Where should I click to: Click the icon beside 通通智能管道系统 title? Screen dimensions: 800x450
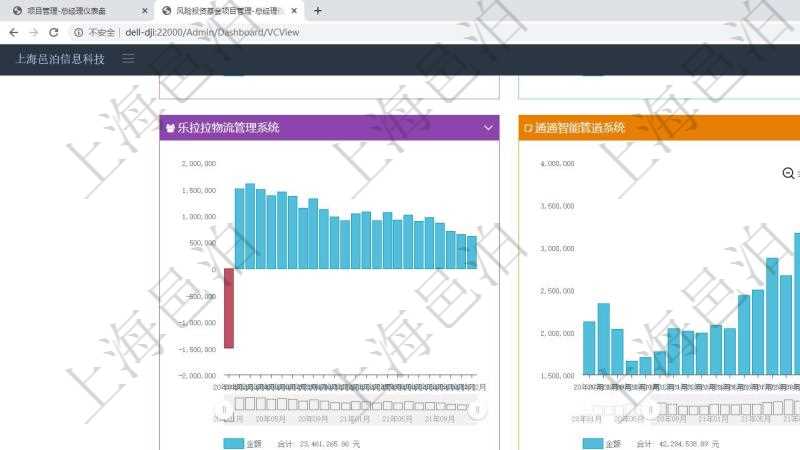coord(528,128)
